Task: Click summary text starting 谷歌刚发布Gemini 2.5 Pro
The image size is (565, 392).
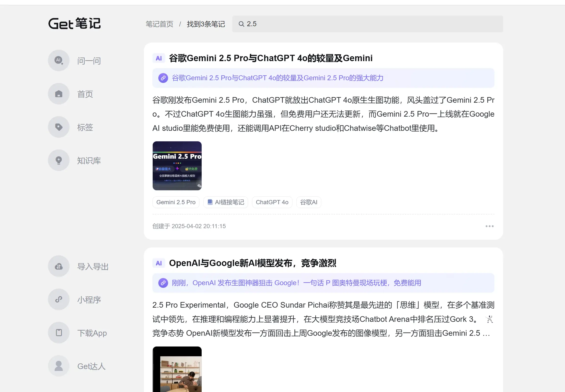Action: (323, 114)
